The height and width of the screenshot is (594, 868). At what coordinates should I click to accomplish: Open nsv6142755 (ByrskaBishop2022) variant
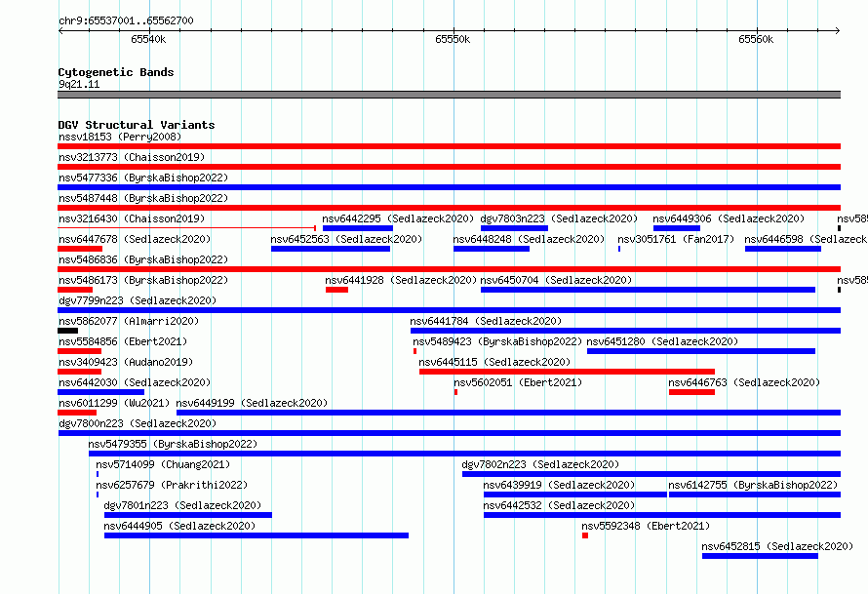tap(753, 485)
